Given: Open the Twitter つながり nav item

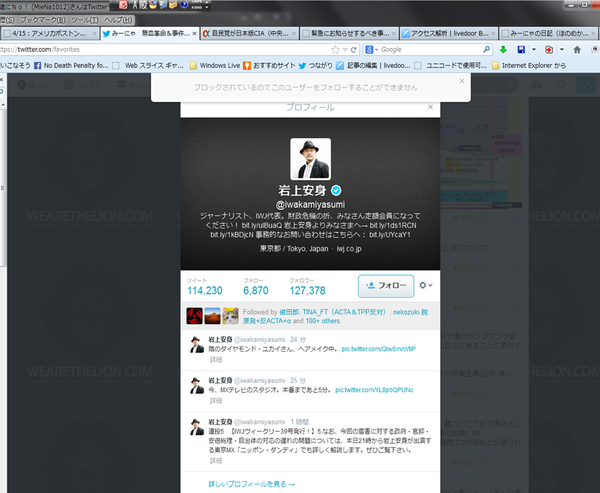Looking at the screenshot, I should pos(82,85).
